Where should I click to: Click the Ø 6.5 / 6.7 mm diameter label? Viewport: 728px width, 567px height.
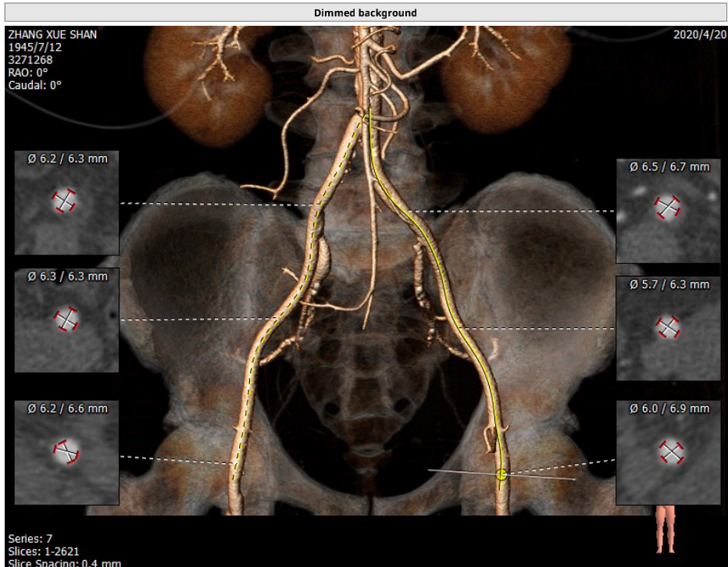669,166
